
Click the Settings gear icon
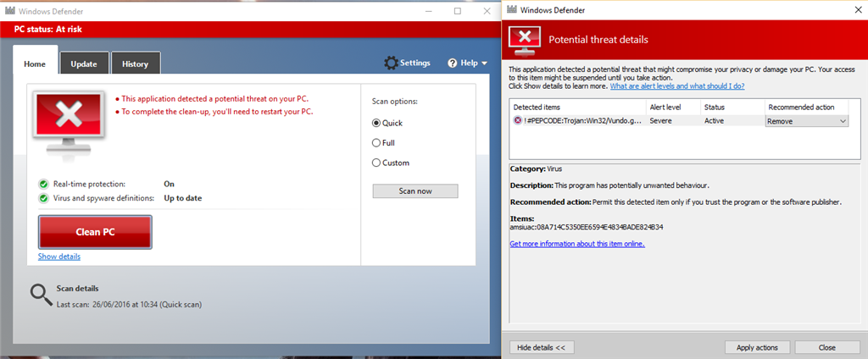point(391,63)
